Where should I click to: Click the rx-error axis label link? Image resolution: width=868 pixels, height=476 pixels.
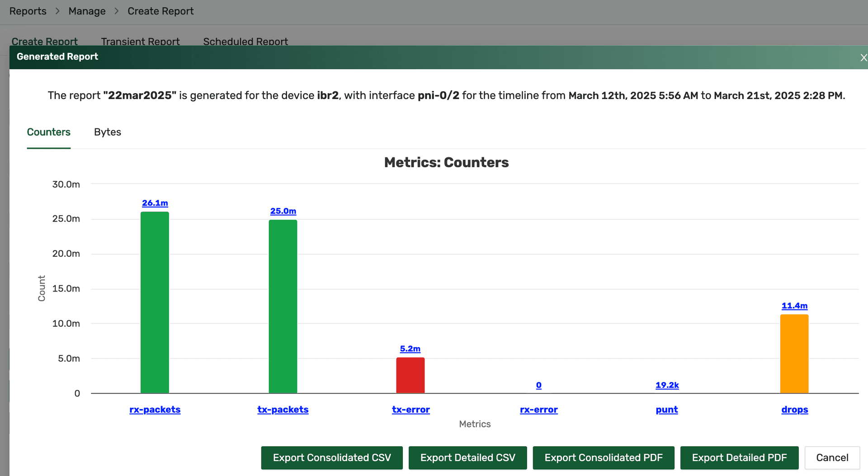538,410
